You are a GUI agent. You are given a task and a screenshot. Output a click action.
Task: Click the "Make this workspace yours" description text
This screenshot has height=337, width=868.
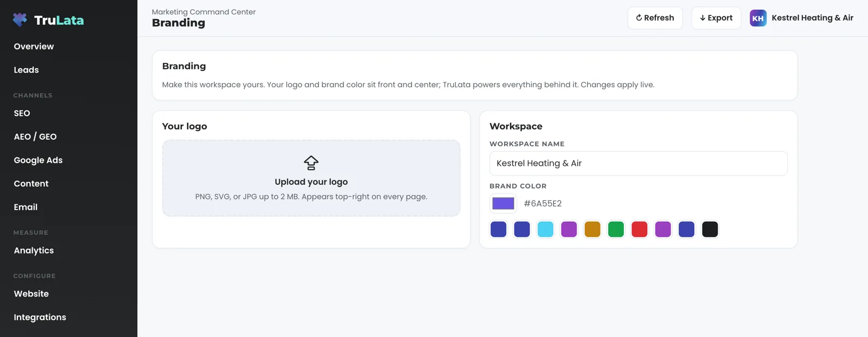[x=408, y=85]
